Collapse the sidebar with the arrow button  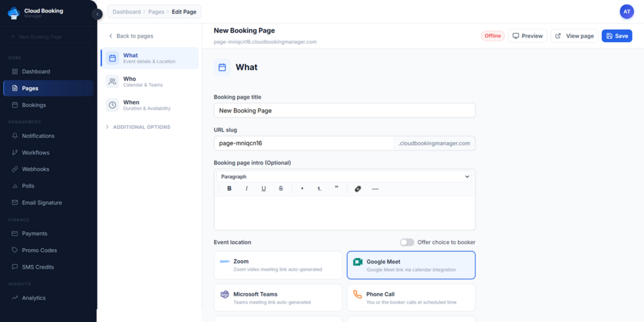(97, 14)
